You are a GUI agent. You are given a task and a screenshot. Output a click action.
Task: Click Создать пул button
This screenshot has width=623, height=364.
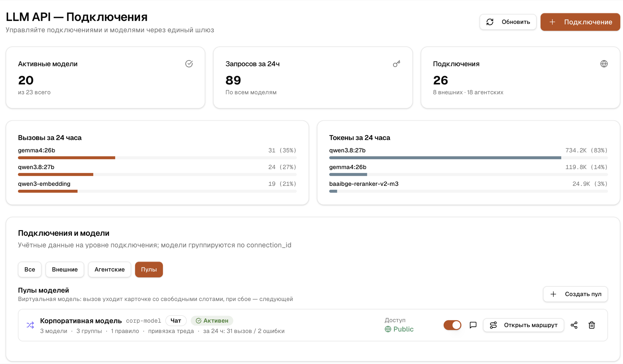coord(575,294)
